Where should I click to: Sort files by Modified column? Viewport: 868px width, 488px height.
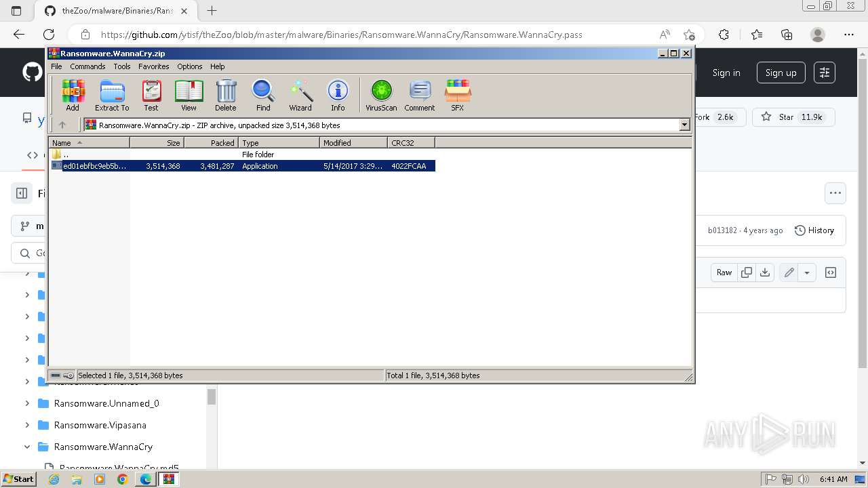tap(353, 142)
